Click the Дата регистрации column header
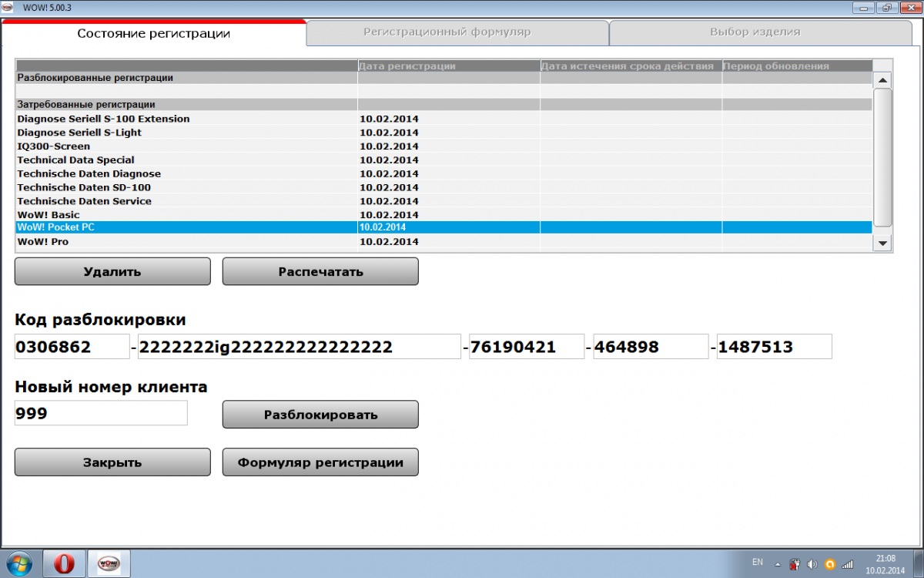The image size is (924, 578). click(x=449, y=66)
